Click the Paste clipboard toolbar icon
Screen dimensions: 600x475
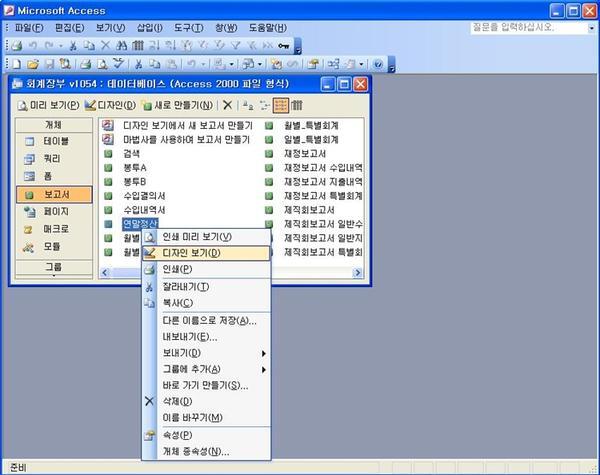pyautogui.click(x=173, y=64)
